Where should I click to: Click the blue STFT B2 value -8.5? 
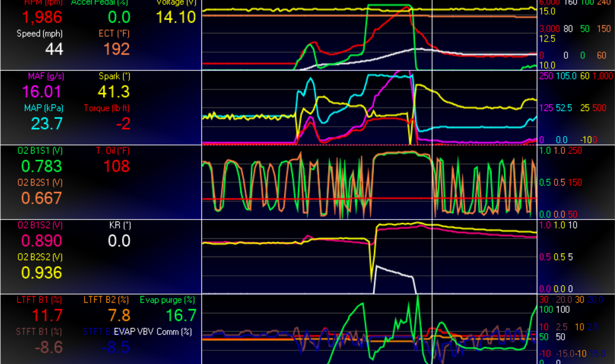click(116, 347)
